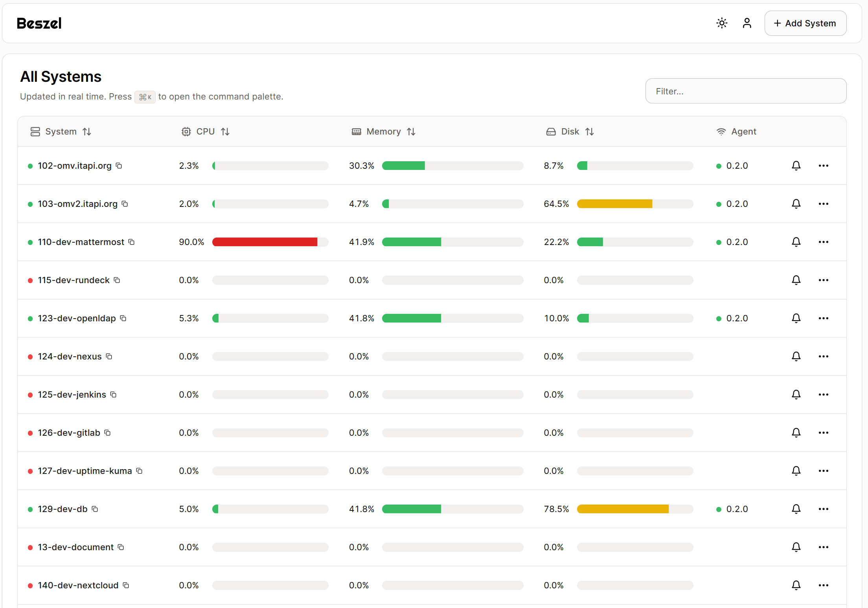Open the 110-dev-mattermost system page
This screenshot has height=608, width=868.
click(81, 242)
